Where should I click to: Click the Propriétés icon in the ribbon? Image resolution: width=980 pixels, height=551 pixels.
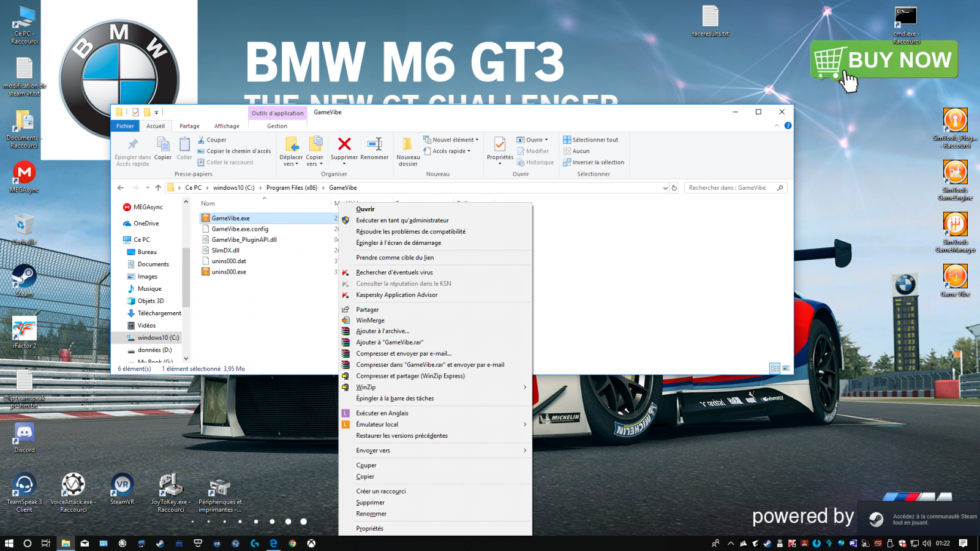[x=500, y=145]
